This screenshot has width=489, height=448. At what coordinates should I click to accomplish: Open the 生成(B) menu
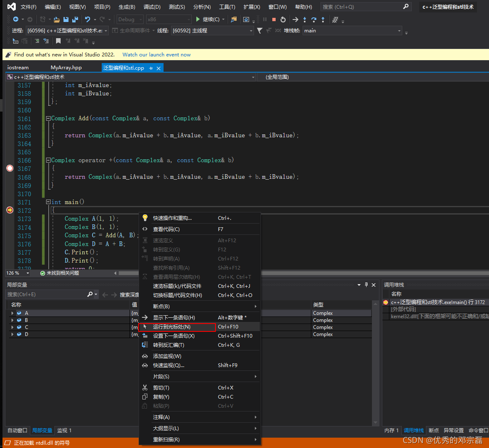[x=127, y=7]
